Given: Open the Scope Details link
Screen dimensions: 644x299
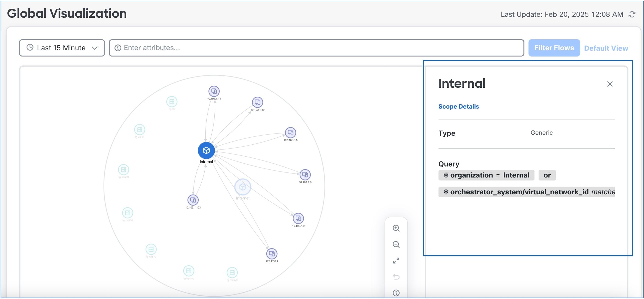Looking at the screenshot, I should pos(458,106).
